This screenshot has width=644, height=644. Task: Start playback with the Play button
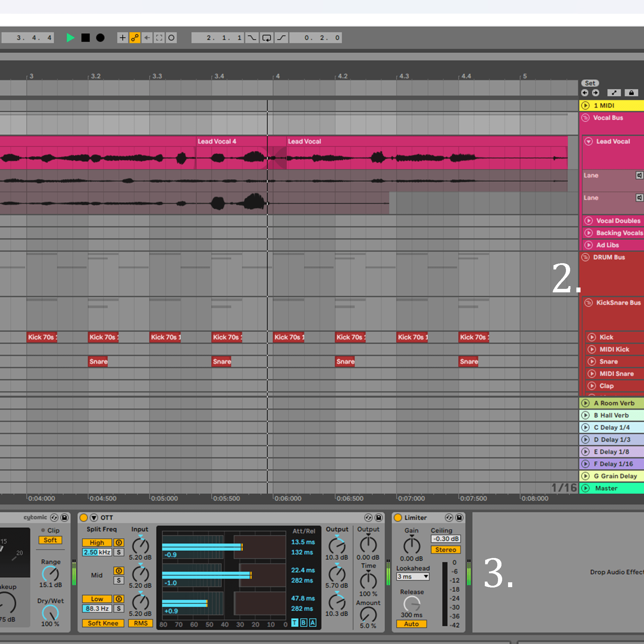[x=71, y=37]
